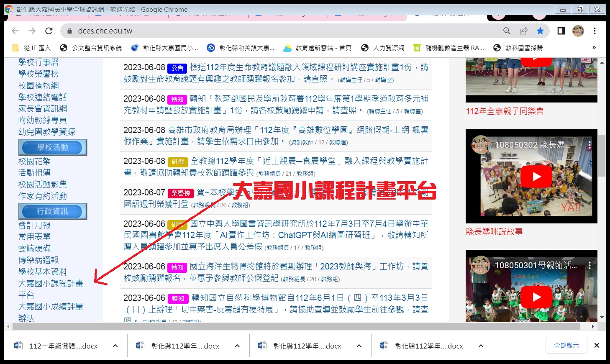This screenshot has height=364, width=610.
Task: Open the 從 IE 匯入 bookmark folder
Action: [x=31, y=48]
